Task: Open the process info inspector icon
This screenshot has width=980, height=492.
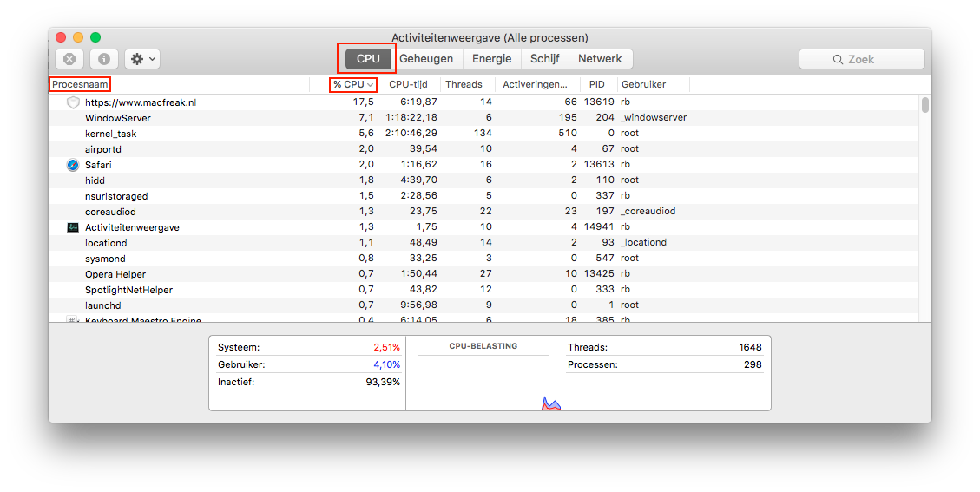Action: point(104,59)
